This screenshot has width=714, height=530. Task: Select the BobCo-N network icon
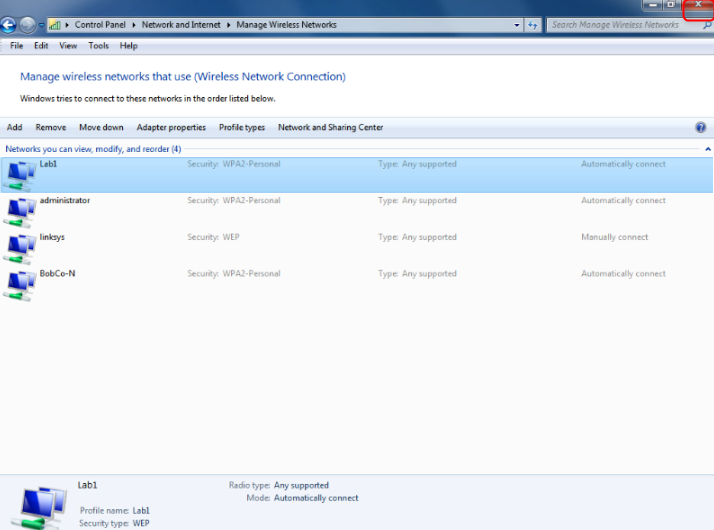[19, 285]
